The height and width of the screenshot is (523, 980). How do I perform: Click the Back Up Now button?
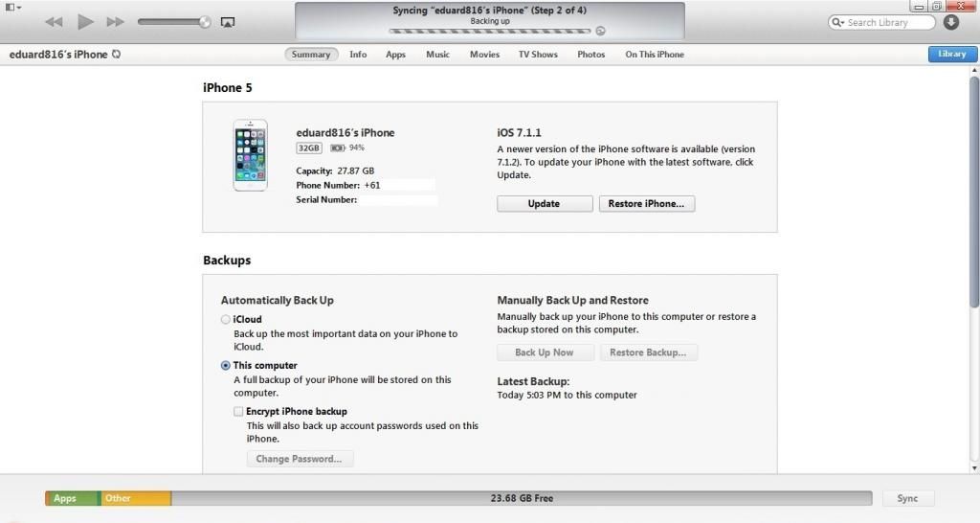coord(545,352)
